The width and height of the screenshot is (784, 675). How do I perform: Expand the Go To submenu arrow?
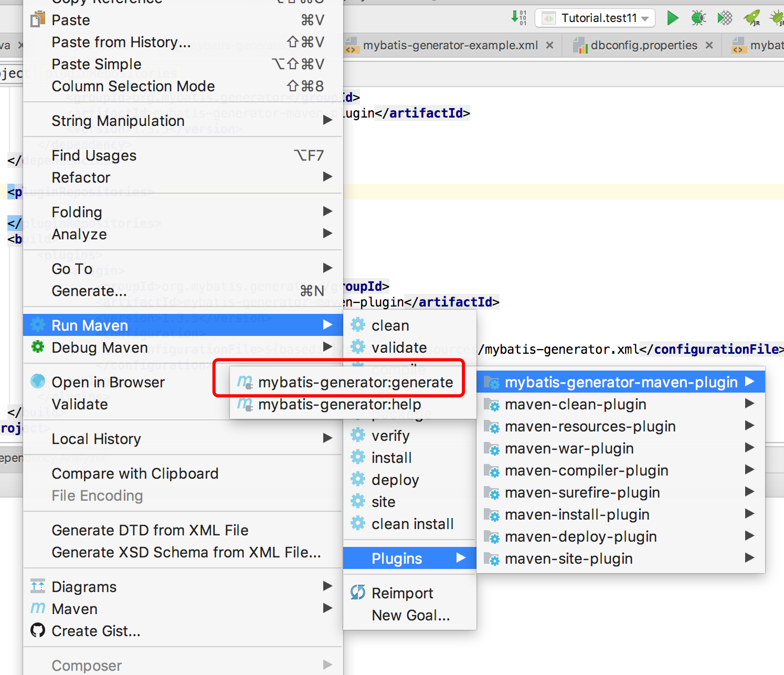click(327, 268)
